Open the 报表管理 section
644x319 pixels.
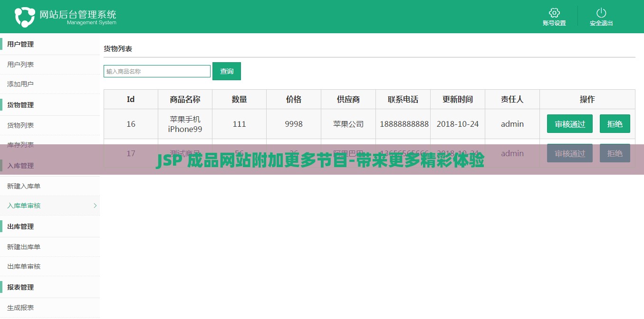20,287
